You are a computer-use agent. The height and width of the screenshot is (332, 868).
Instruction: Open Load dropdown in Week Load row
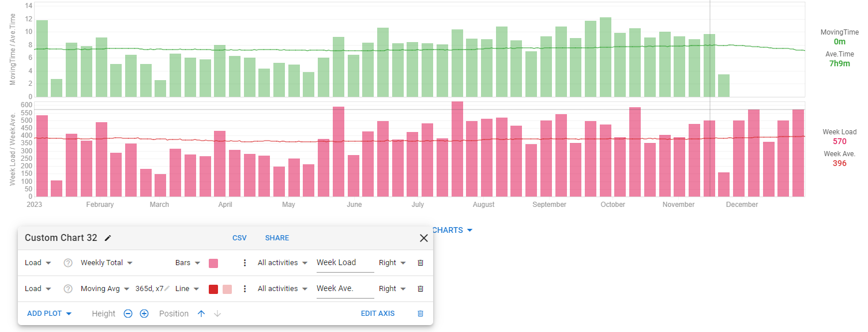[x=38, y=263]
